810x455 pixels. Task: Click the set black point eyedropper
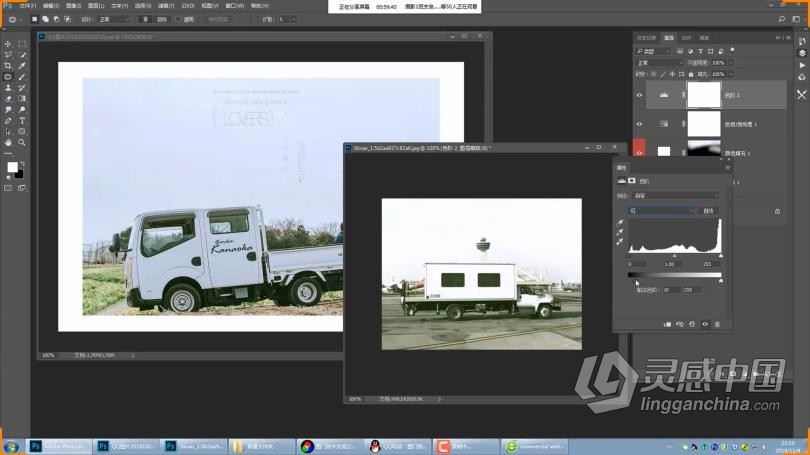click(x=620, y=223)
